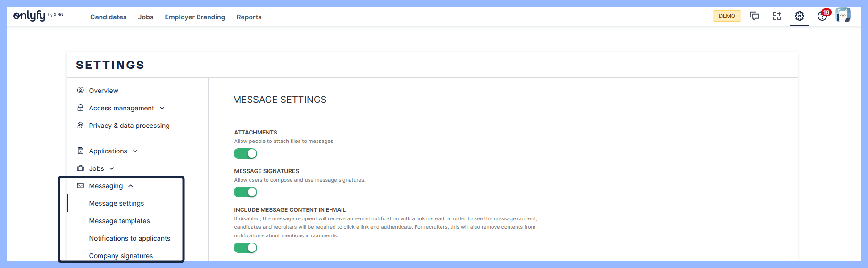
Task: Turn off Message Signatures toggle
Action: pos(245,192)
